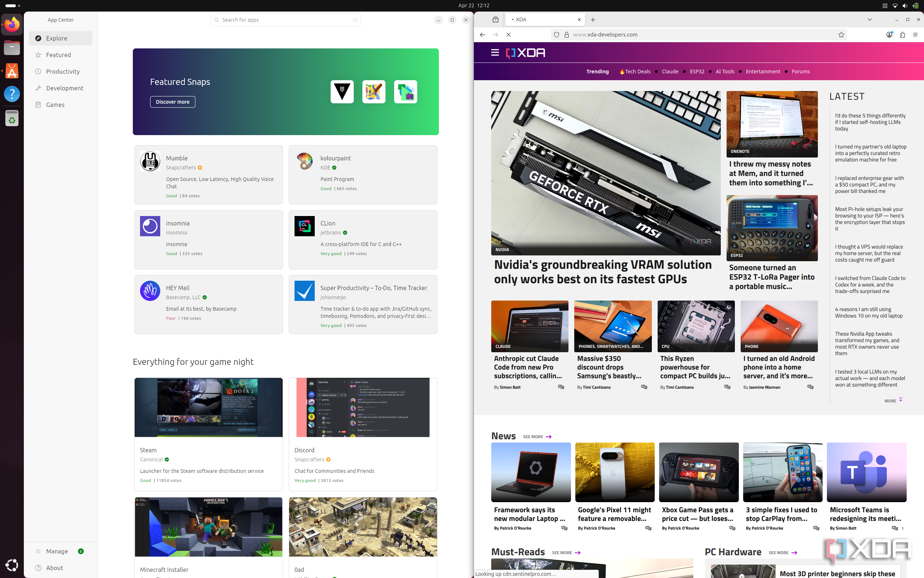The width and height of the screenshot is (924, 578).
Task: Open Help from the Ubuntu dock
Action: [12, 94]
